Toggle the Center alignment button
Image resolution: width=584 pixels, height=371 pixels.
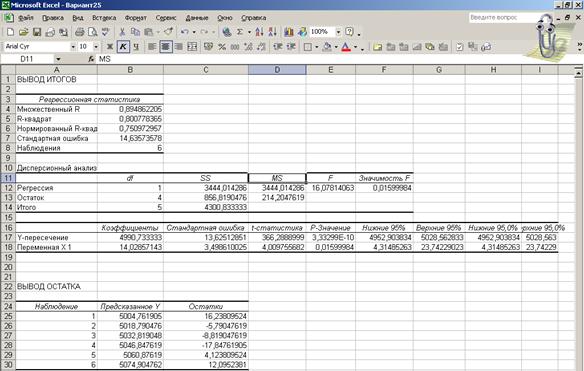coord(166,47)
